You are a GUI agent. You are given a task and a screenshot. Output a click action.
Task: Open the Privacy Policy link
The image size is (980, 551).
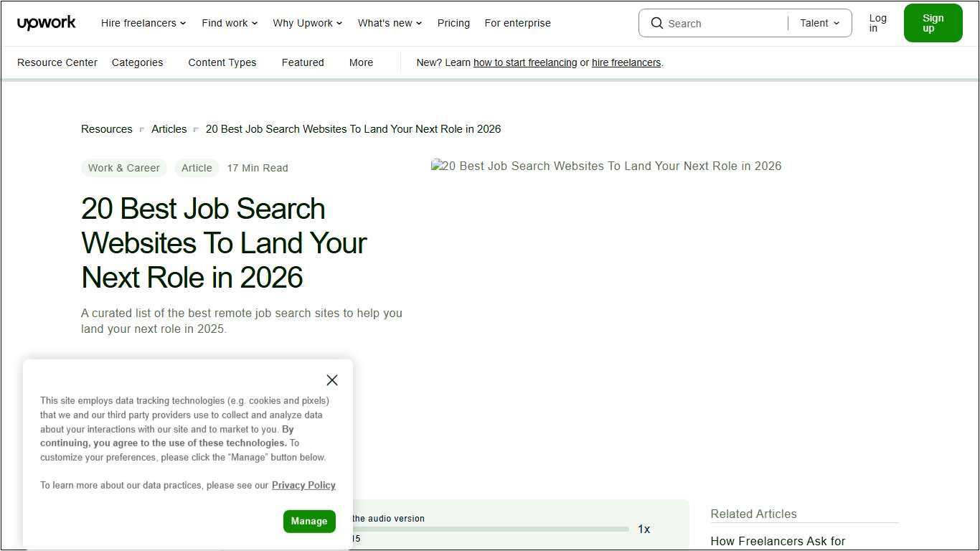pos(303,485)
